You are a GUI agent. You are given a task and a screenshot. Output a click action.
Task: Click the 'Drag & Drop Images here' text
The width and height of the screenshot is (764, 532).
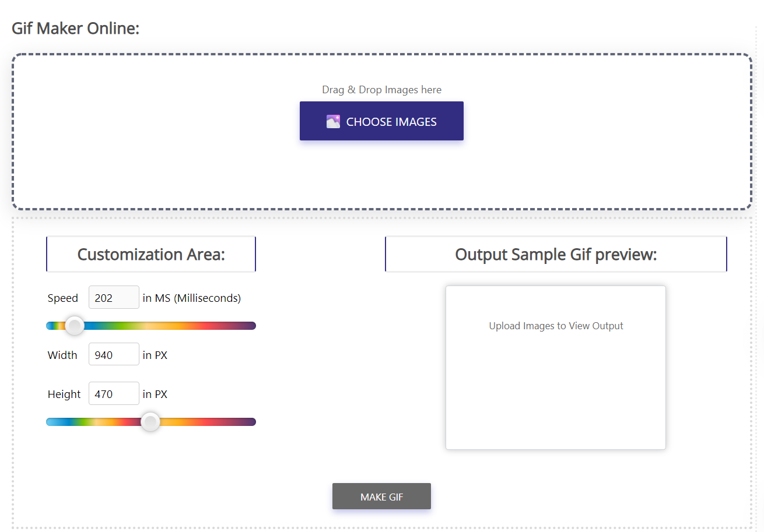click(x=381, y=90)
